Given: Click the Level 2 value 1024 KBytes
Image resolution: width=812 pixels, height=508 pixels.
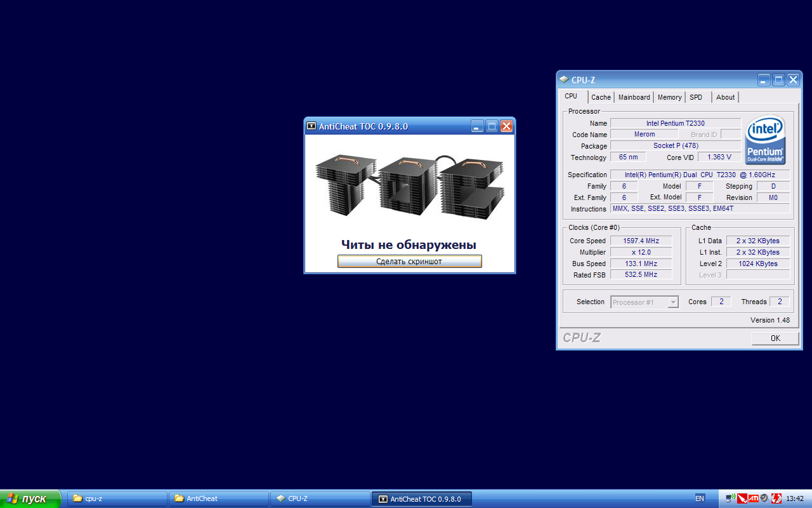Looking at the screenshot, I should tap(758, 264).
